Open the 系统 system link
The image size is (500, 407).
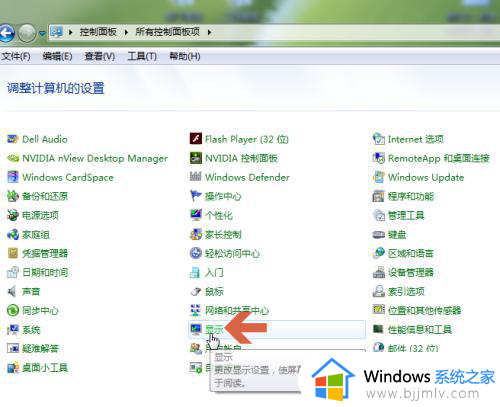pyautogui.click(x=31, y=330)
